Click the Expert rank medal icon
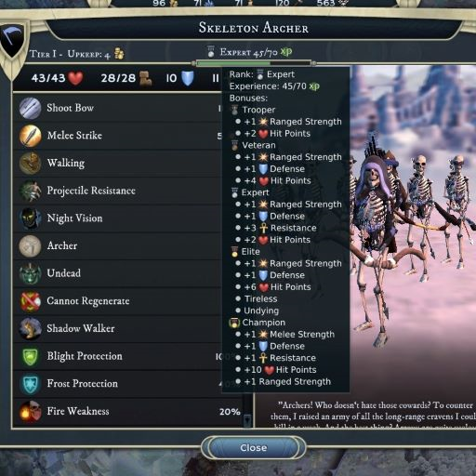This screenshot has width=476, height=476. click(x=211, y=51)
